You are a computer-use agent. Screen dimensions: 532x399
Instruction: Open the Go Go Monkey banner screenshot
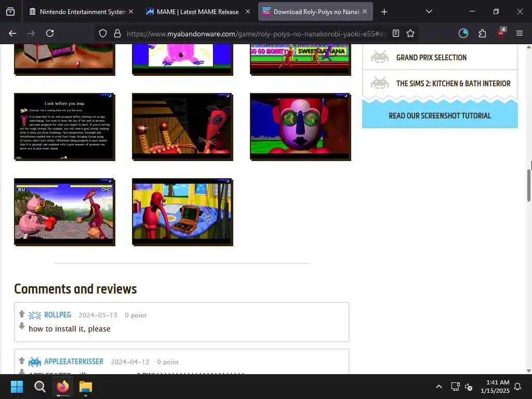300,59
